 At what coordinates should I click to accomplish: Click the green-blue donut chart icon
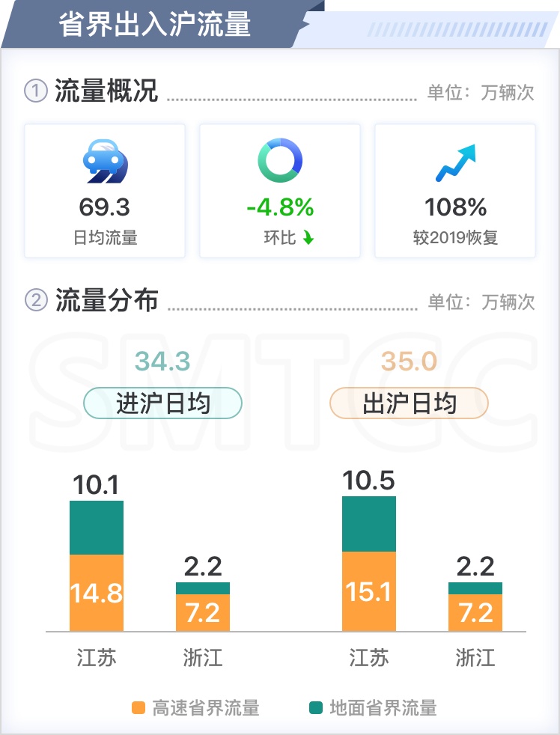point(280,160)
